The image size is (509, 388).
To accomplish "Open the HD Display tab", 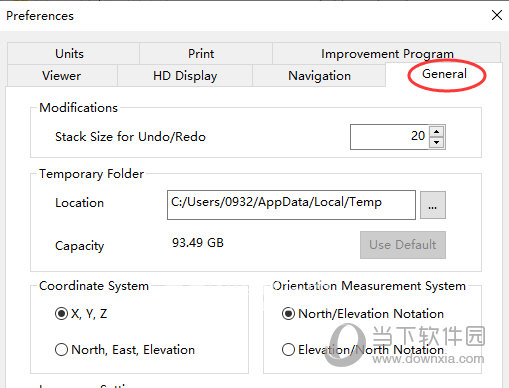I will coord(185,76).
